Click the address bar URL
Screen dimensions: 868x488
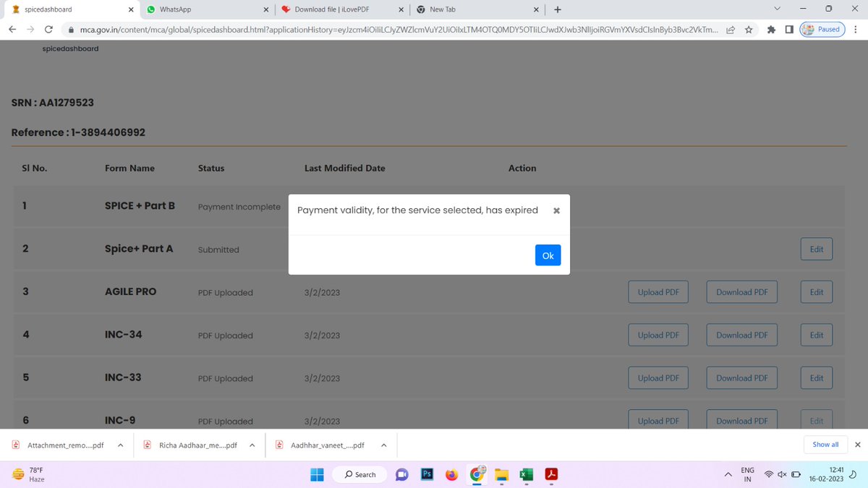tap(398, 30)
